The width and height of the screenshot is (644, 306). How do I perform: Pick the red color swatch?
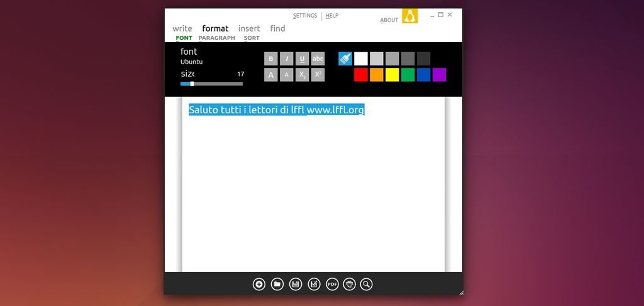coord(361,75)
